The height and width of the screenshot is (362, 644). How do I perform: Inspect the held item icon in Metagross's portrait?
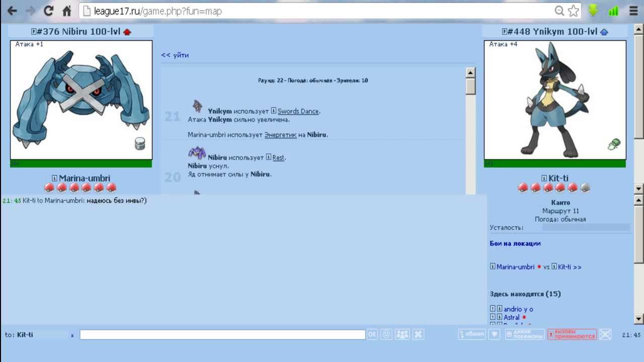coord(140,144)
